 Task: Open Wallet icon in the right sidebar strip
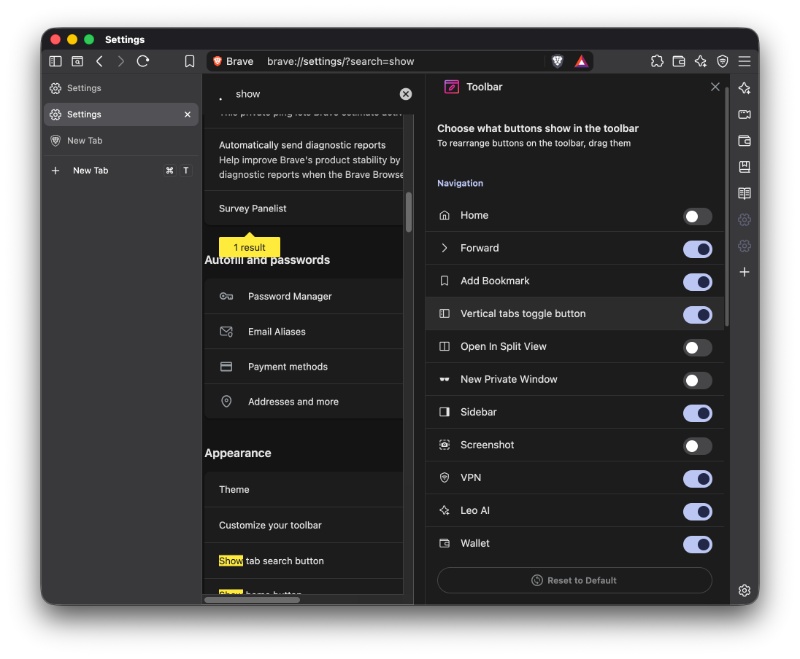click(744, 141)
